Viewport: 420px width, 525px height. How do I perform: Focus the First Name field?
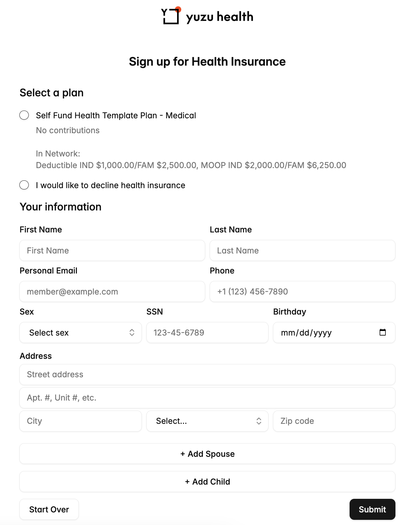(x=112, y=251)
